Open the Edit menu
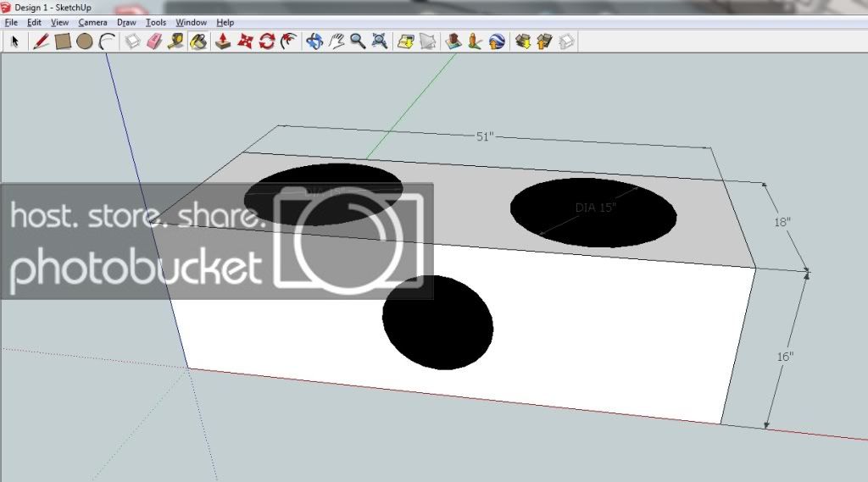Screen dimensions: 868x482 [34, 23]
